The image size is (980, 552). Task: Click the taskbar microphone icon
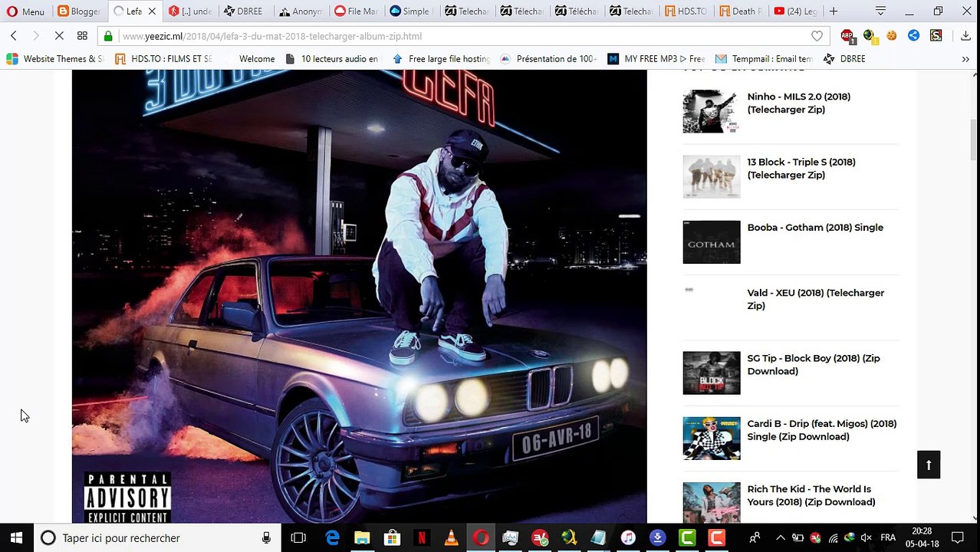tap(266, 537)
